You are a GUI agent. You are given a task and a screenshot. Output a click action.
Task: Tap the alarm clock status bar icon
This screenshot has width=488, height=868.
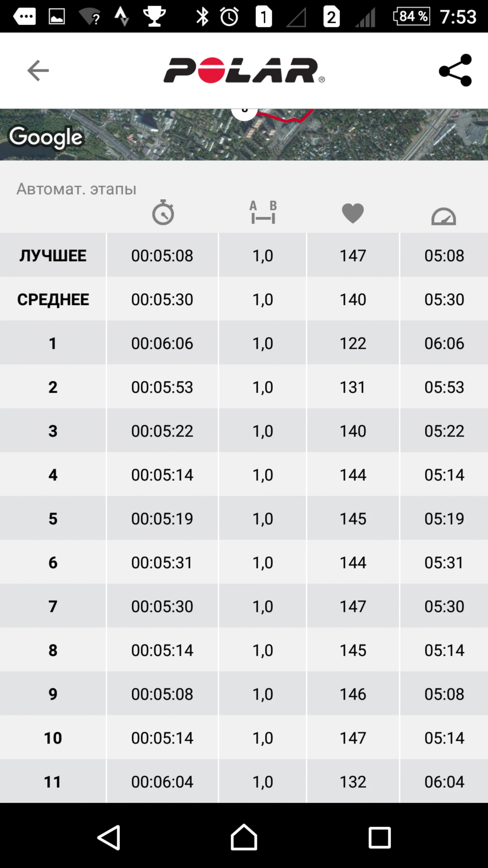[229, 16]
